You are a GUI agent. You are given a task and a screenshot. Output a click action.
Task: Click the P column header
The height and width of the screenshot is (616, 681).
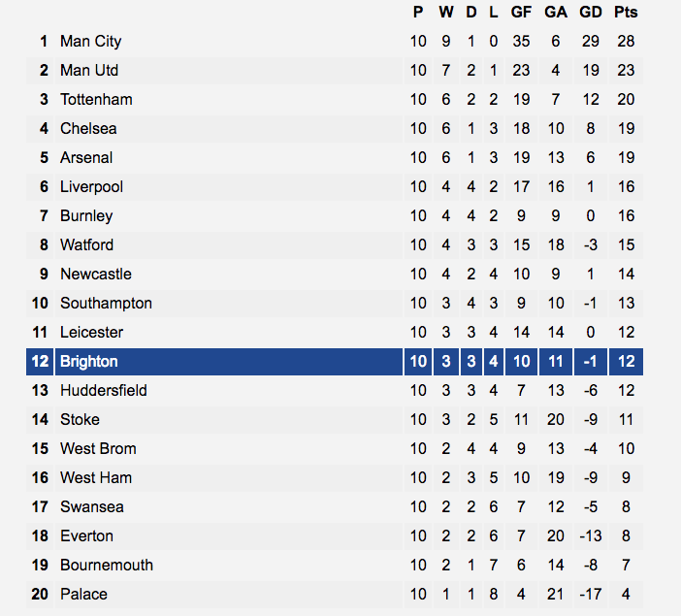click(x=418, y=13)
